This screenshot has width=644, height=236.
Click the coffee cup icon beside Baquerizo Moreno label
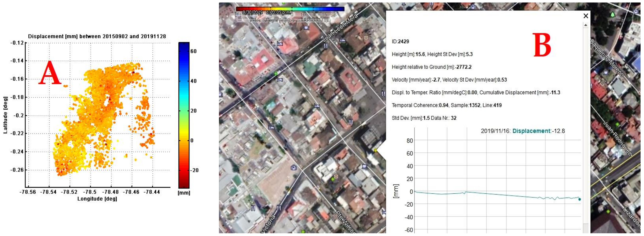click(606, 73)
